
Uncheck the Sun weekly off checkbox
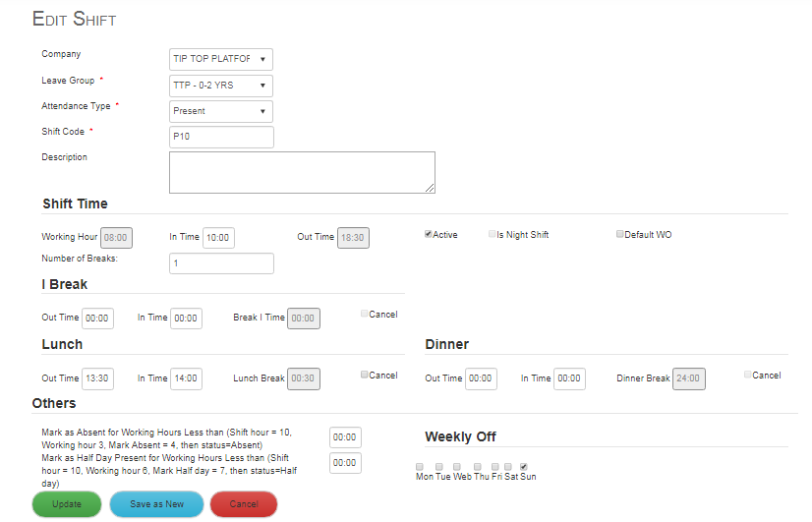[x=524, y=467]
